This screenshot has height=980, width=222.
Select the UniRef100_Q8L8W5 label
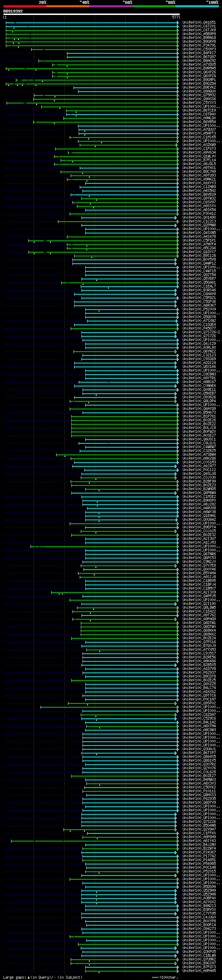click(199, 607)
